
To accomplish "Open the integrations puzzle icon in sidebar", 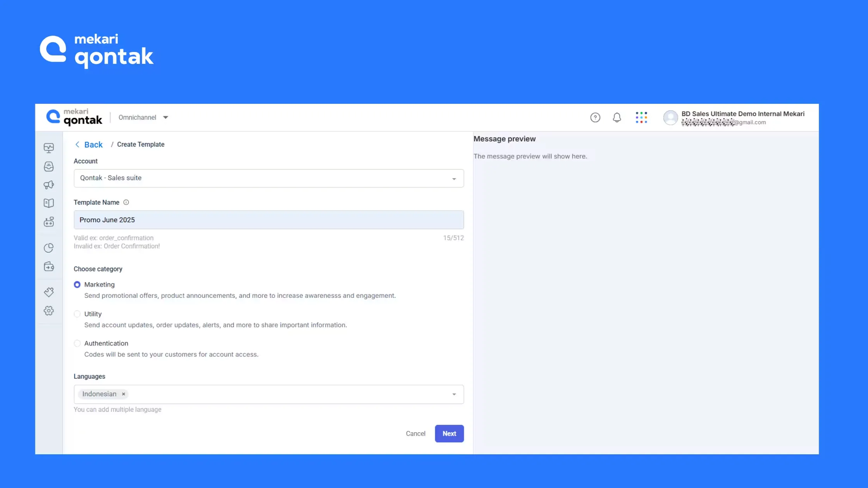I will pos(49,292).
